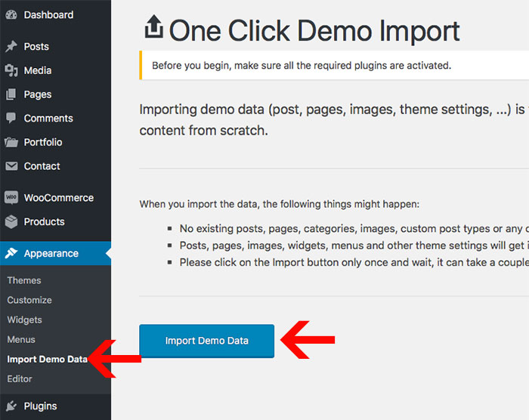The height and width of the screenshot is (420, 529).
Task: Click the Dashboard gauge icon
Action: coord(11,15)
